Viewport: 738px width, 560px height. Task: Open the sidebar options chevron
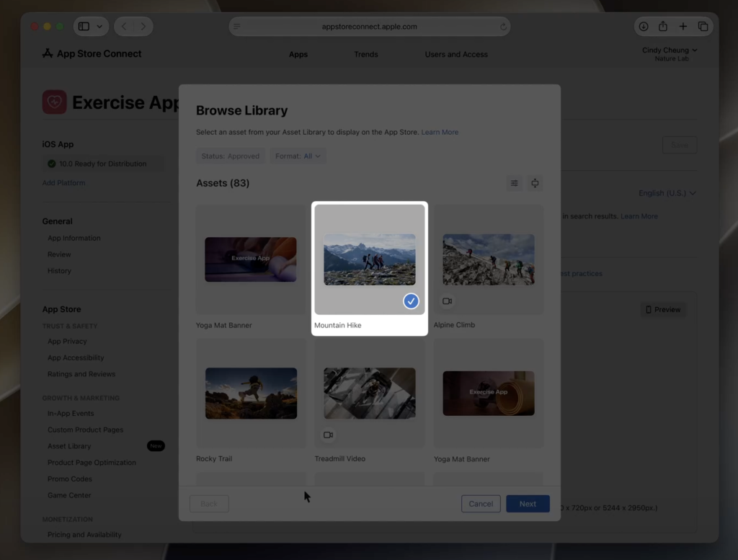point(99,27)
